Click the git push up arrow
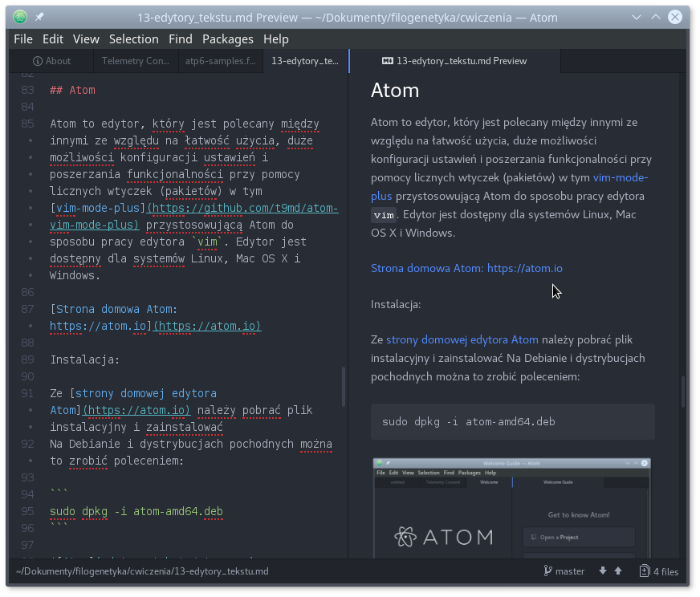This screenshot has height=597, width=700. pyautogui.click(x=618, y=571)
